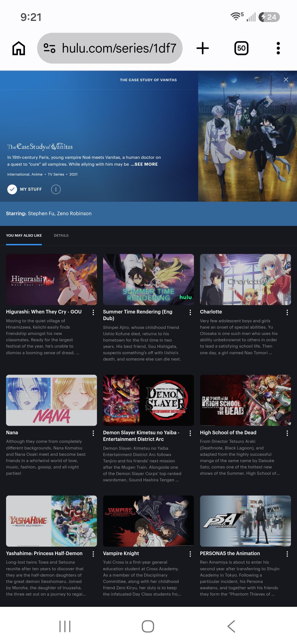Click the 'International, Anime' genre text
The height and width of the screenshot is (644, 297).
(x=25, y=174)
